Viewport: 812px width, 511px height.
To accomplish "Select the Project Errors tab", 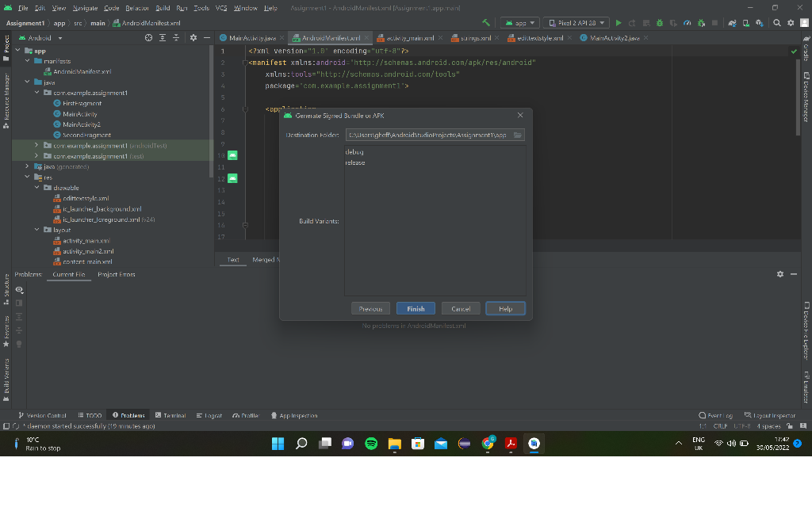I will pos(116,274).
